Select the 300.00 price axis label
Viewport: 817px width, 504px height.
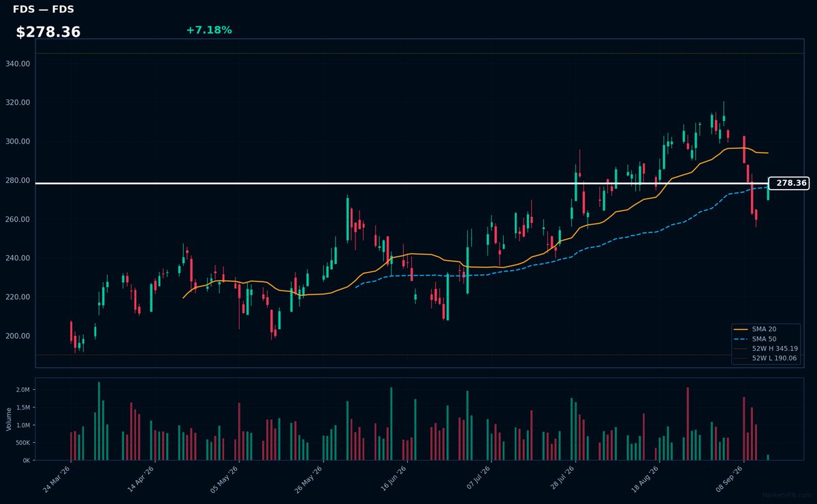point(18,141)
